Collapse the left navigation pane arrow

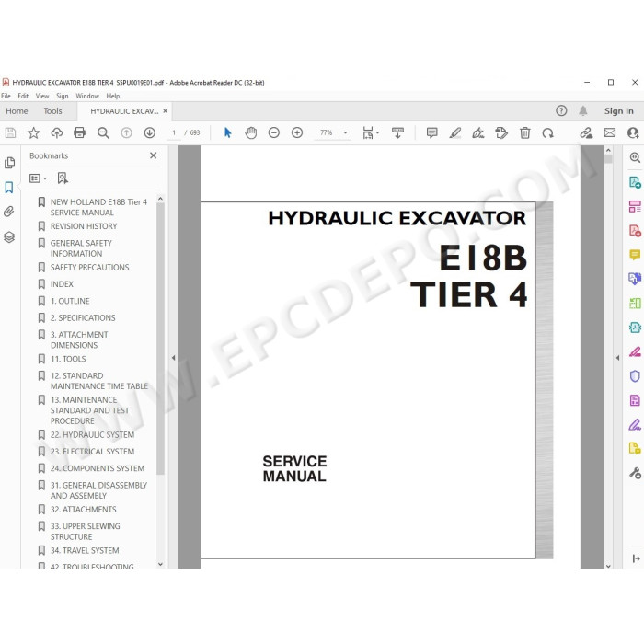[x=173, y=358]
